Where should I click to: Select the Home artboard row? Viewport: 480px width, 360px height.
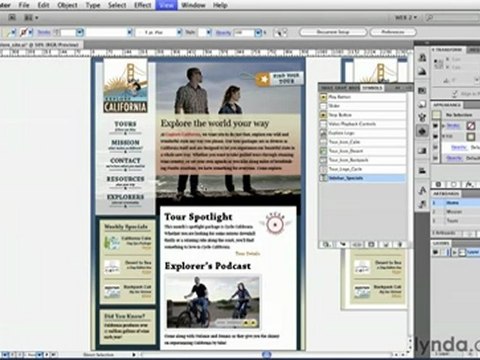[456, 203]
